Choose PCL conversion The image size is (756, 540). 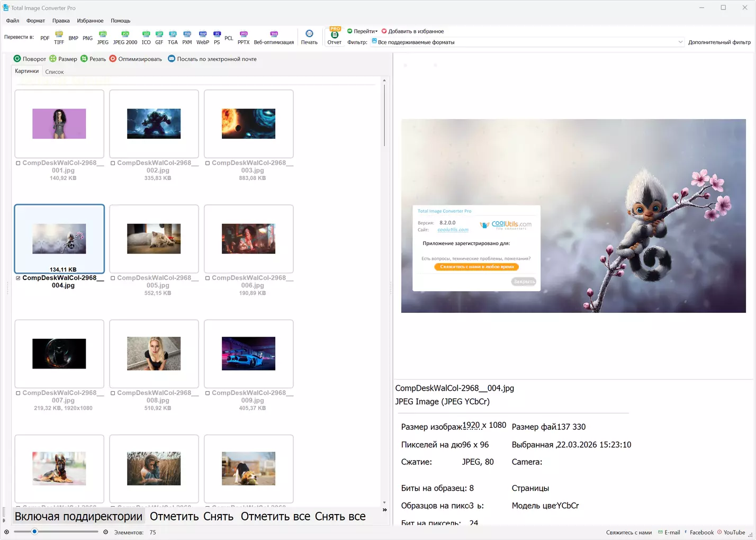tap(229, 38)
